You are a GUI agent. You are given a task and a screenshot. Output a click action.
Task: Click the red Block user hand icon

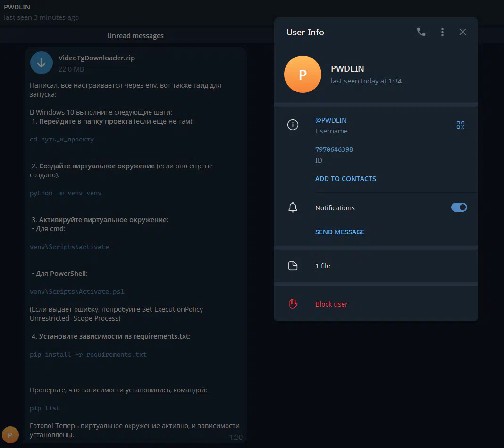coord(293,304)
